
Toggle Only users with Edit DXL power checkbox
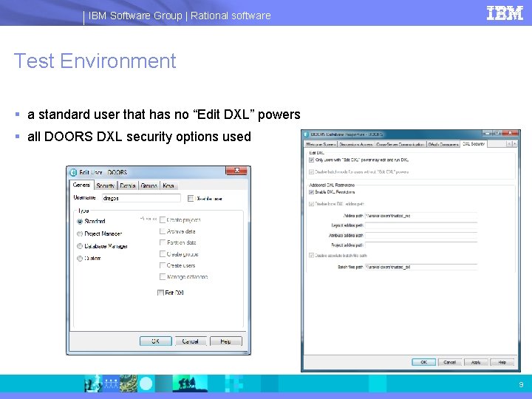point(311,160)
